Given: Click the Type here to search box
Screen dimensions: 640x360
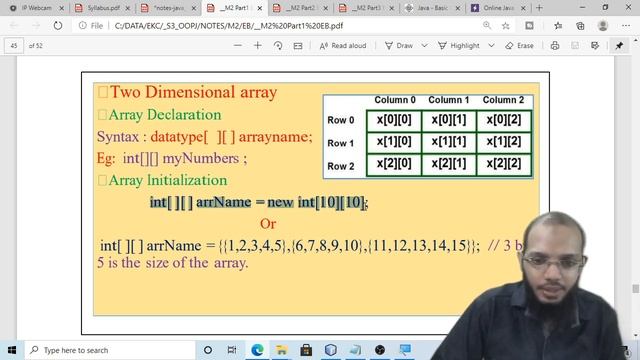Looking at the screenshot, I should [110, 350].
